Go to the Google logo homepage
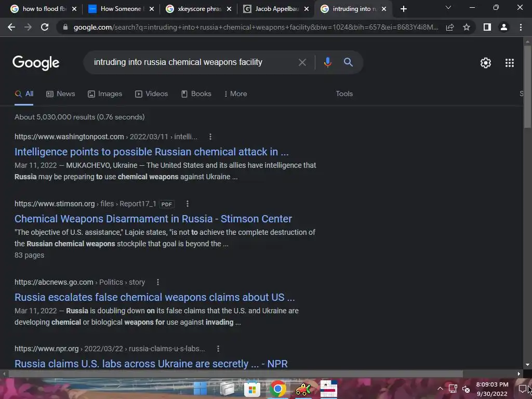532x399 pixels. click(x=36, y=63)
